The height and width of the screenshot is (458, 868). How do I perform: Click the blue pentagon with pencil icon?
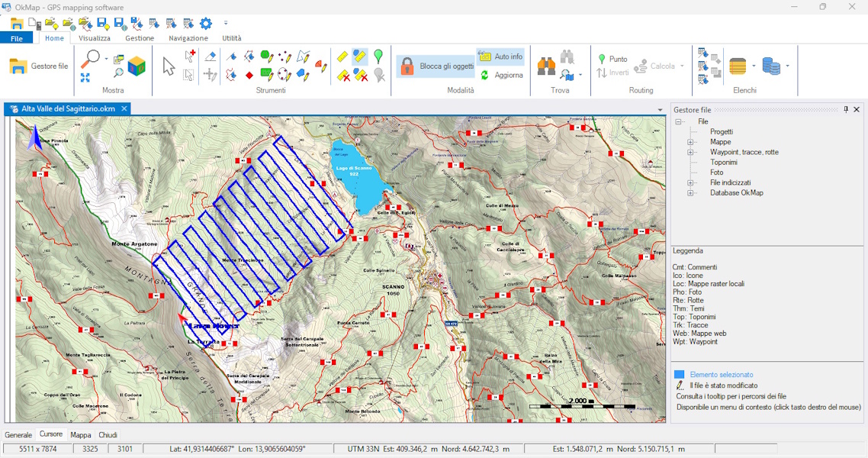pyautogui.click(x=303, y=74)
